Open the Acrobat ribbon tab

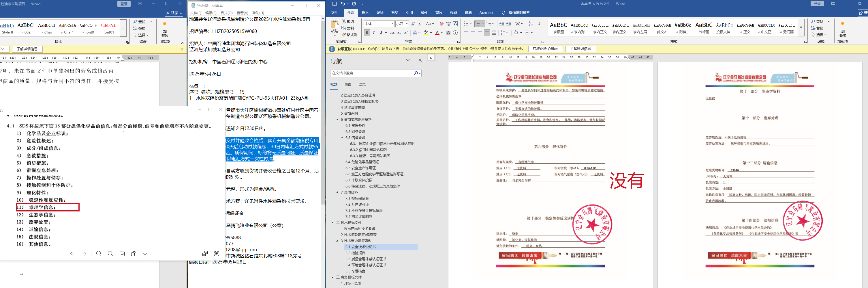click(x=486, y=13)
